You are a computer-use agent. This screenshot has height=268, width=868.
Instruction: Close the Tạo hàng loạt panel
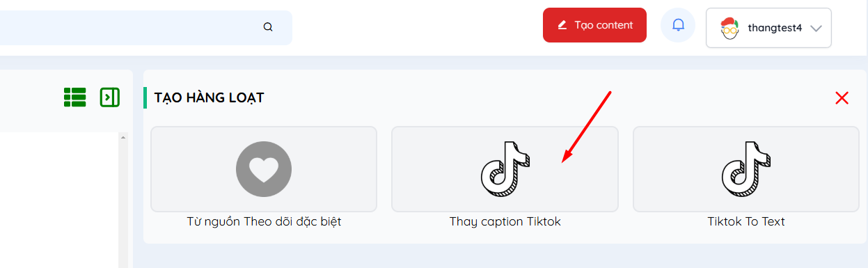click(842, 98)
